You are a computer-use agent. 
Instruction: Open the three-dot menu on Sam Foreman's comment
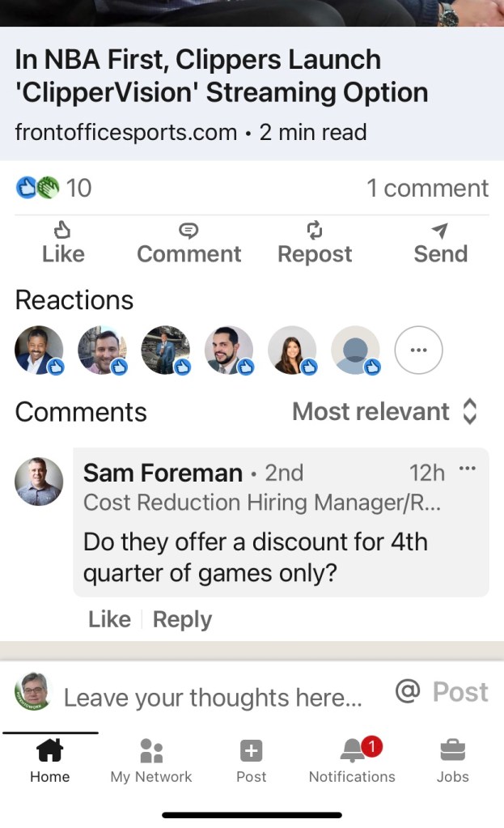pyautogui.click(x=468, y=469)
